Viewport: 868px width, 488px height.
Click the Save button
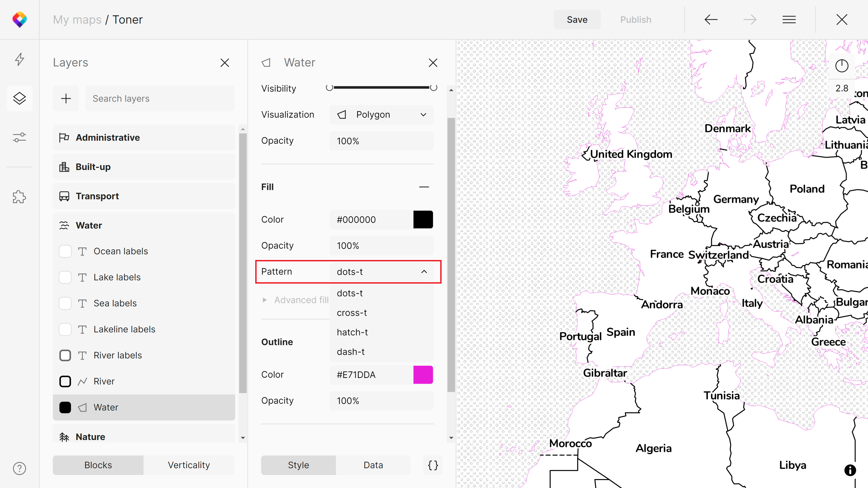pyautogui.click(x=577, y=20)
